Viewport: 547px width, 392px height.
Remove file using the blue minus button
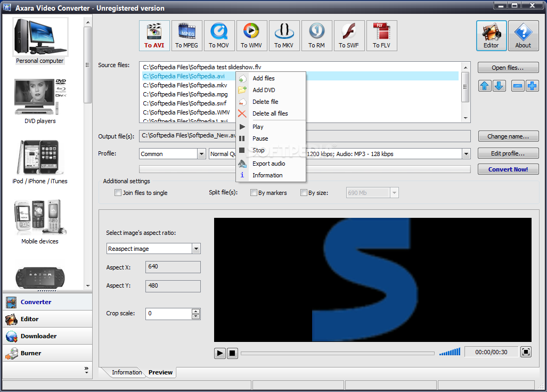518,86
